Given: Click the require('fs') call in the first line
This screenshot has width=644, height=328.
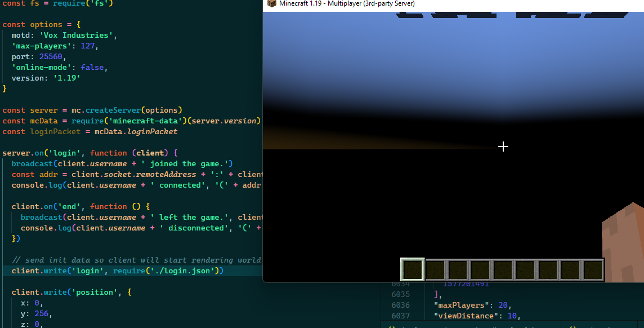Looking at the screenshot, I should pyautogui.click(x=83, y=3).
